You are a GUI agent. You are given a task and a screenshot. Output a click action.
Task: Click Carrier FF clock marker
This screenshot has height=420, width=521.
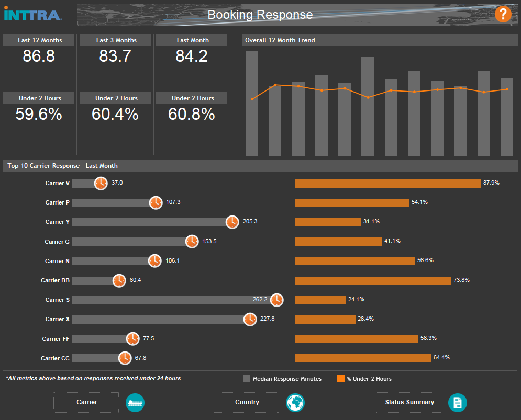point(132,338)
